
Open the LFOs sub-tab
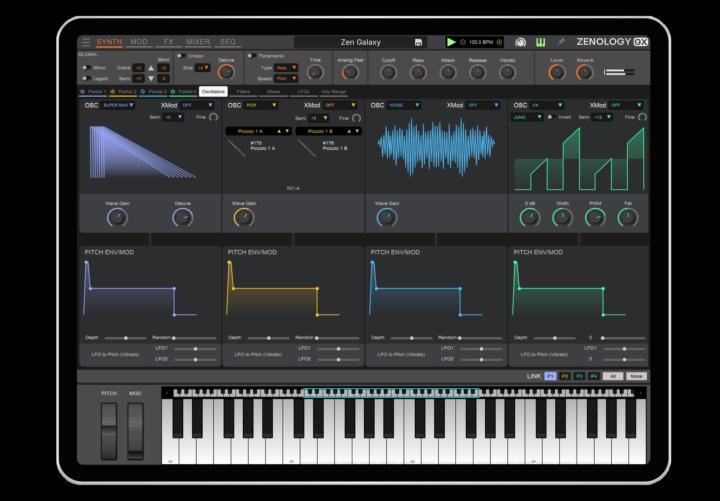[304, 92]
